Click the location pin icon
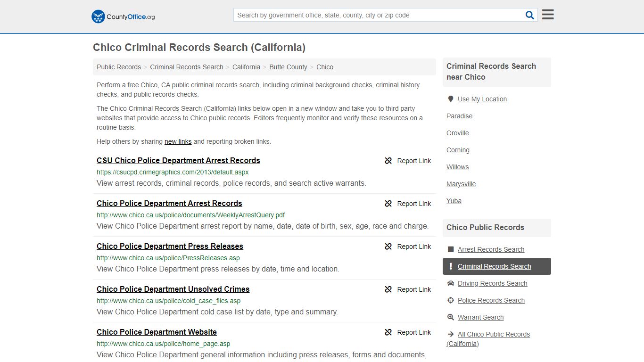 tap(451, 99)
